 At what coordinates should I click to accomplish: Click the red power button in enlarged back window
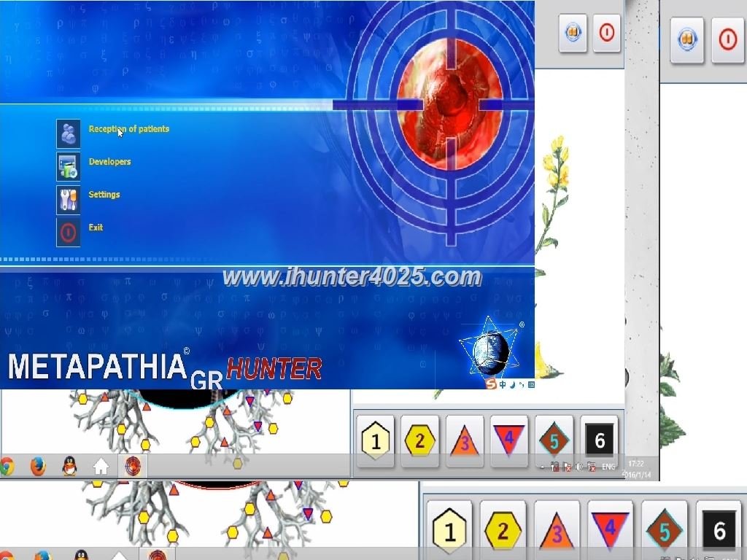pos(727,39)
